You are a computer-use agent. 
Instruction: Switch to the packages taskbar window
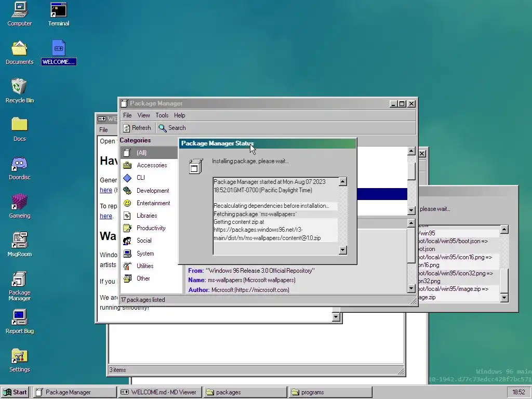tap(245, 392)
